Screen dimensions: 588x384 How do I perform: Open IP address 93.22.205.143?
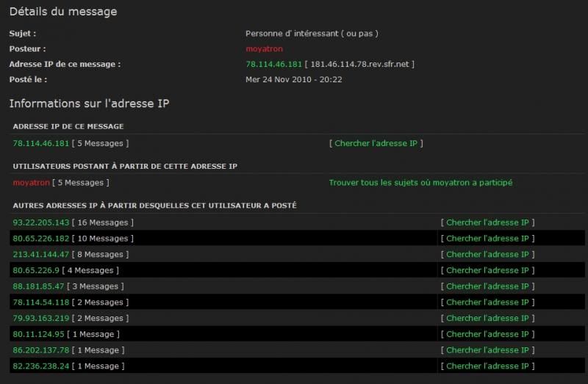pos(41,222)
